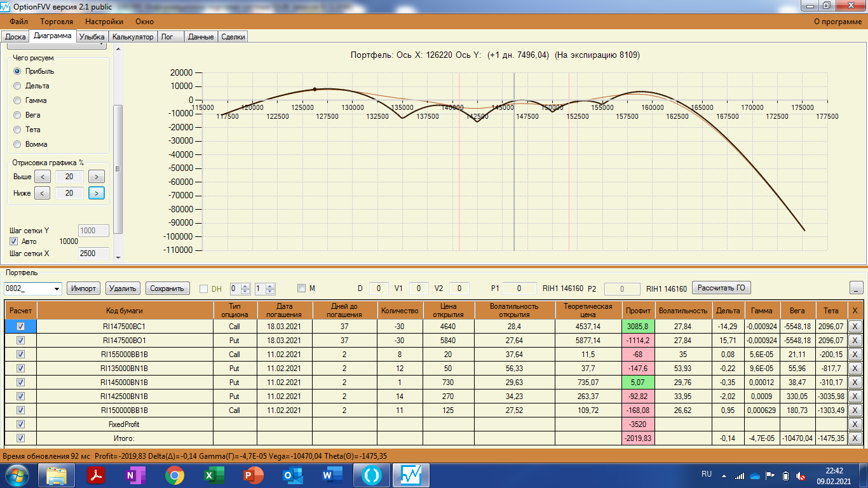Screen dimensions: 868x488
Task: Select the Прибыль radio button
Action: tap(18, 71)
